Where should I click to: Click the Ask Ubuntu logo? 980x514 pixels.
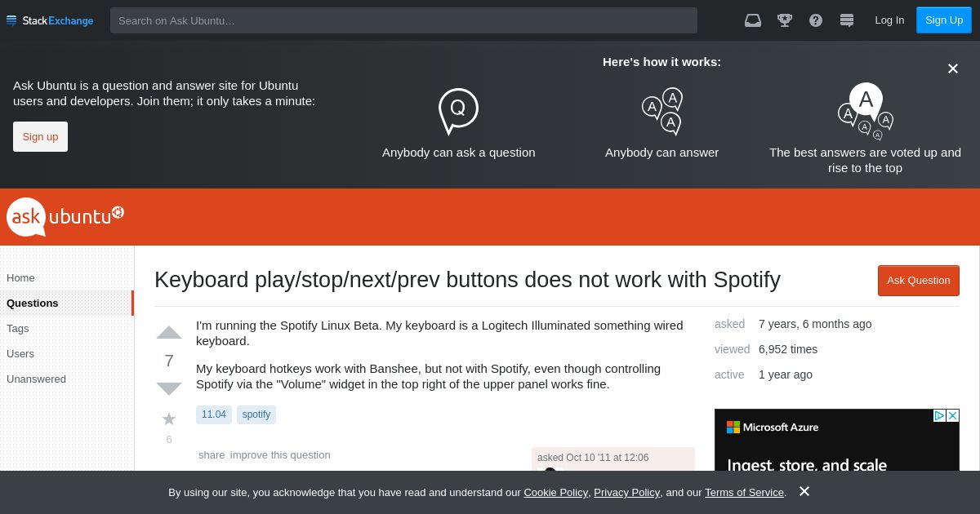point(65,216)
